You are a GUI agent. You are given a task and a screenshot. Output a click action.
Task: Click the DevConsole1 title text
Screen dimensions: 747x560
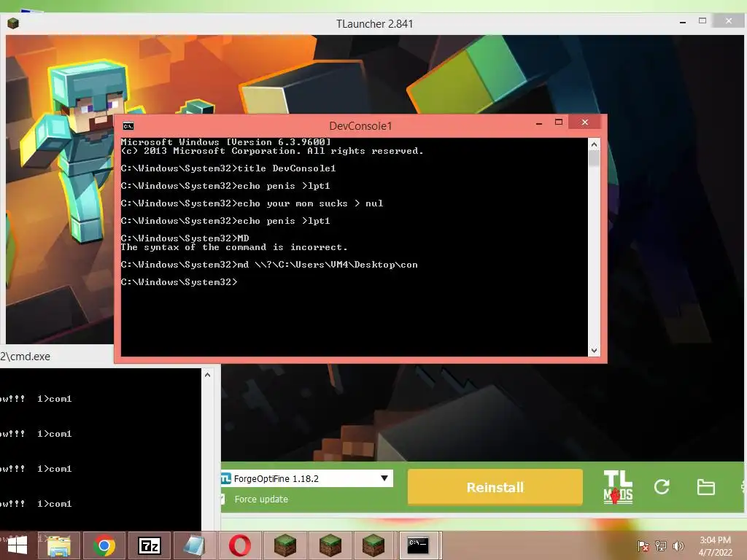click(x=360, y=126)
